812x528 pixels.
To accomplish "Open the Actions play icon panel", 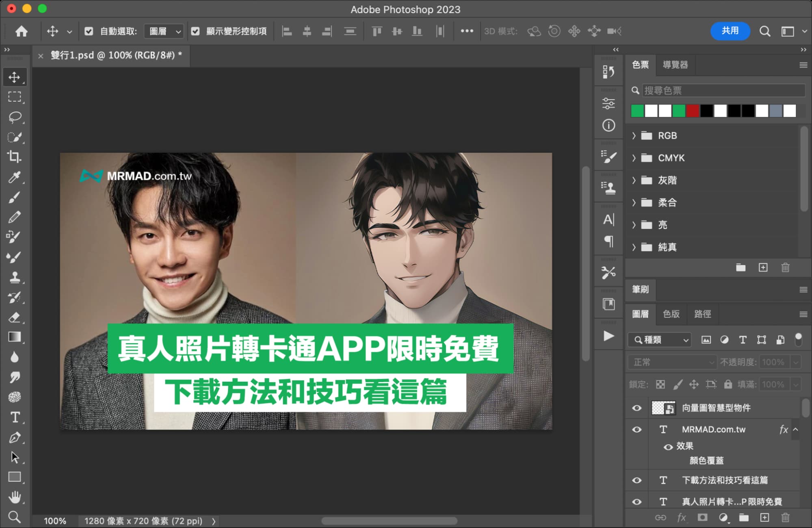I will point(608,336).
